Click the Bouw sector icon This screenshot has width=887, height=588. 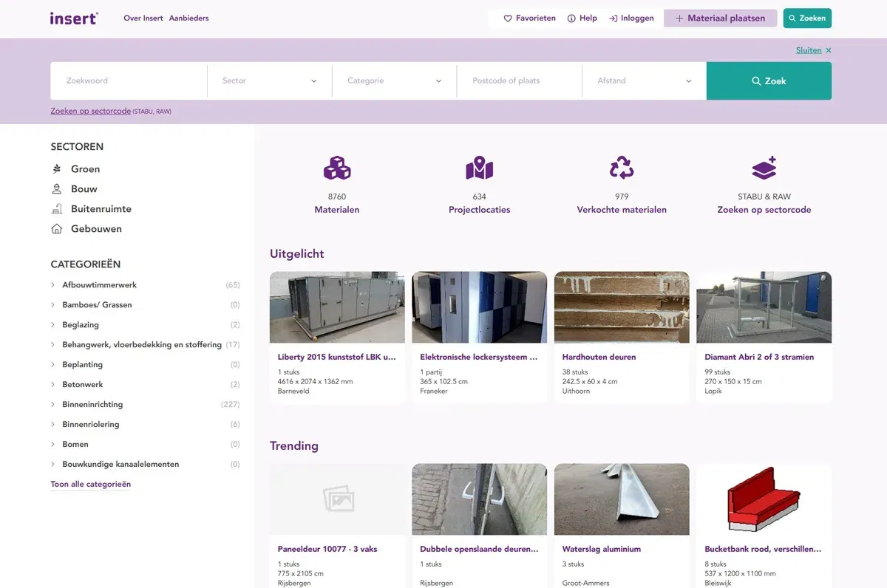point(57,188)
